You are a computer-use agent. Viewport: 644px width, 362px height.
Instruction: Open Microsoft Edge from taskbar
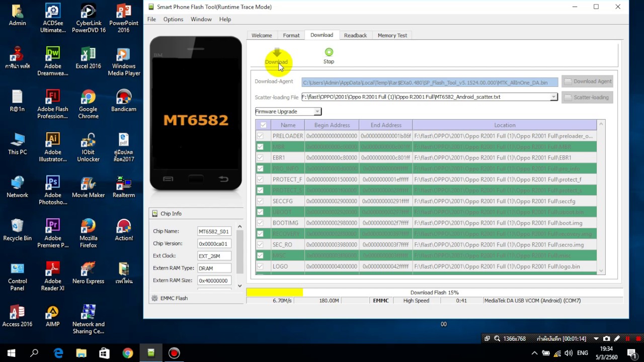58,353
